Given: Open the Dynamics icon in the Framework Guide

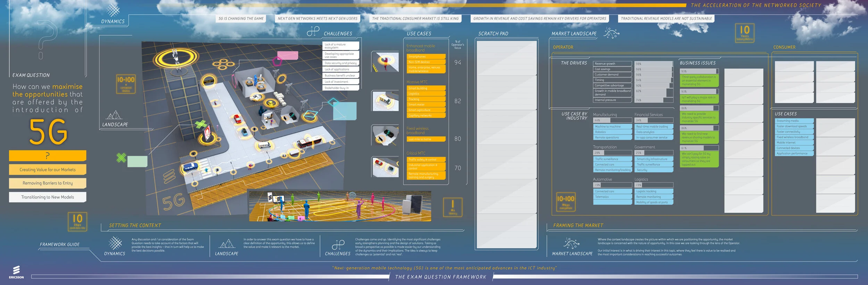Looking at the screenshot, I should tap(115, 243).
